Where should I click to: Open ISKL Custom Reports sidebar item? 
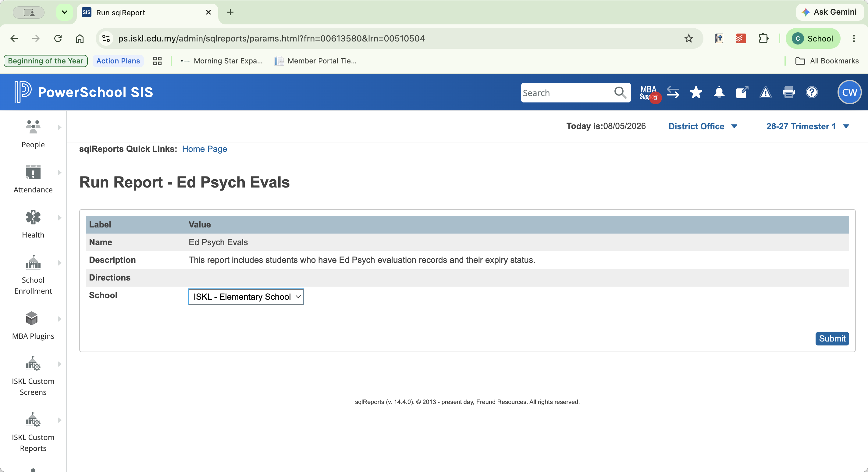[33, 432]
